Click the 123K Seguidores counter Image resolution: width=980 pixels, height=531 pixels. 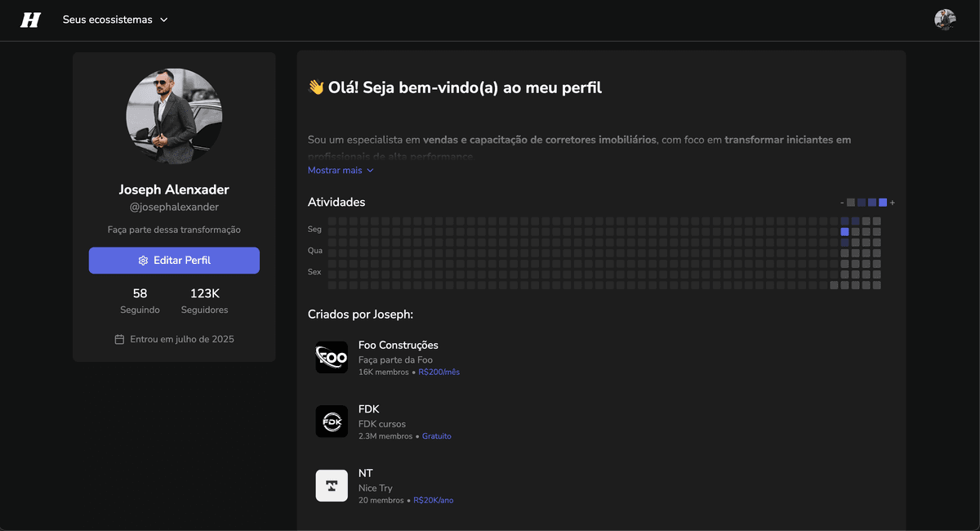click(204, 300)
